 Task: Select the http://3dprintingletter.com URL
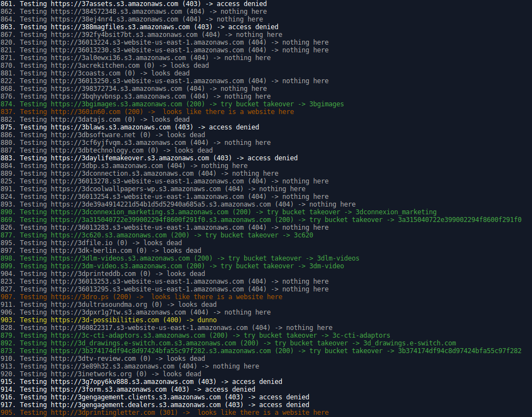pyautogui.click(x=103, y=413)
